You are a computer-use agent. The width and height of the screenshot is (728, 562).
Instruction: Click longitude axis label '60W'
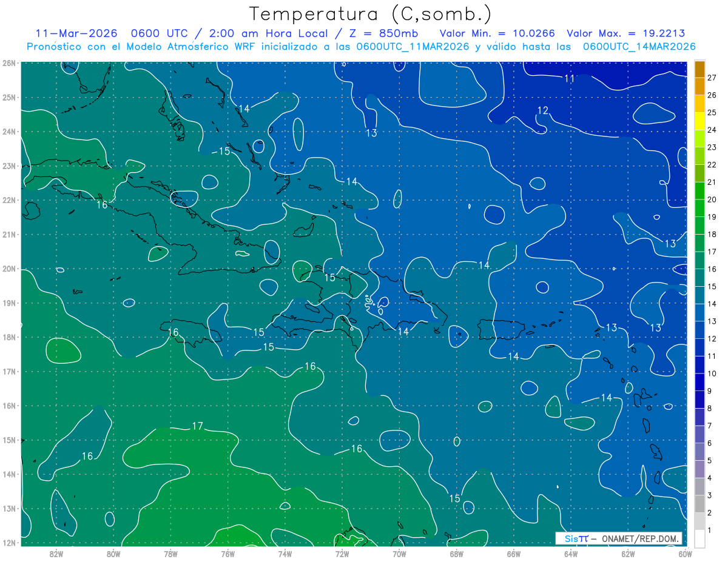[x=685, y=553]
